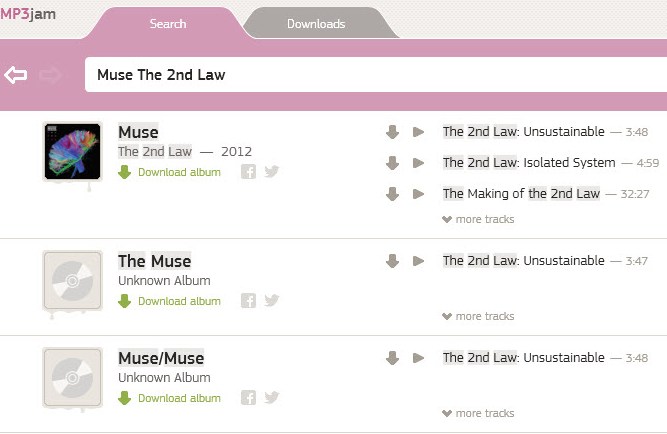Play Muse/Muse track Unsustainable
The width and height of the screenshot is (667, 434).
(x=419, y=358)
